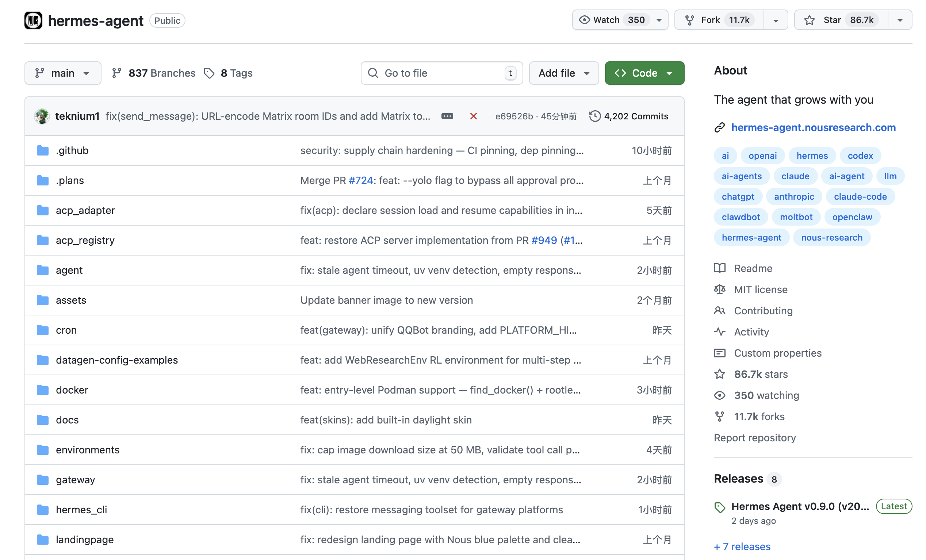The image size is (926, 560).
Task: Click the claude-code topic tag
Action: click(x=860, y=196)
